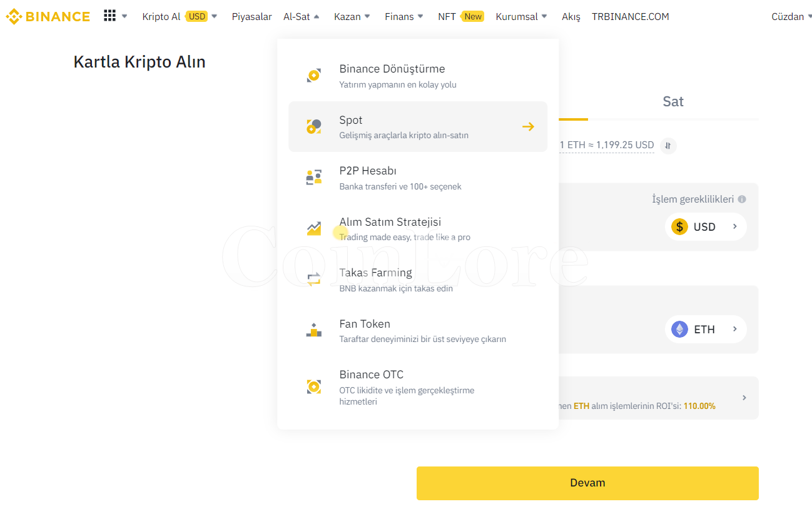Image resolution: width=812 pixels, height=529 pixels.
Task: Click the P2P Hesabı icon
Action: pos(314,178)
